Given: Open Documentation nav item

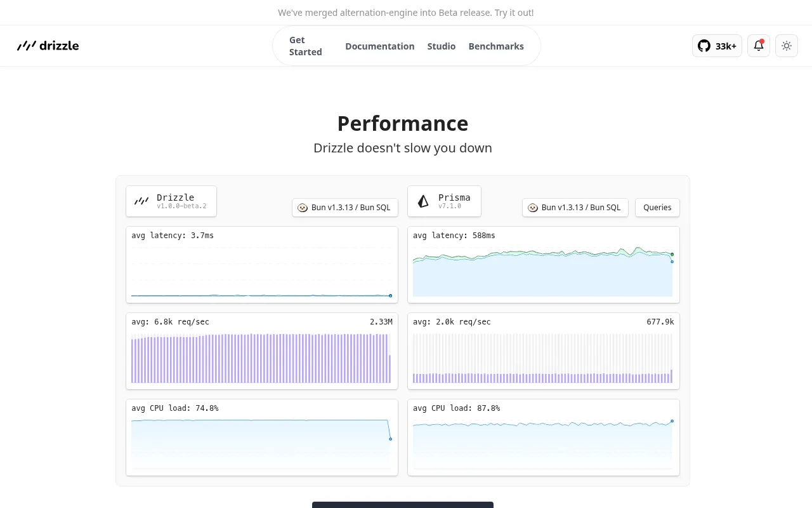Looking at the screenshot, I should [380, 46].
